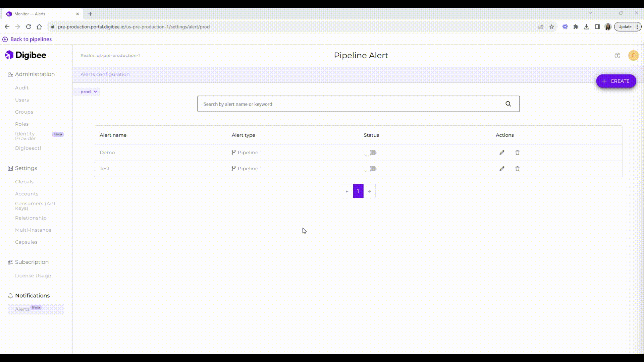Open the Chrome three-dot menu

pyautogui.click(x=637, y=27)
